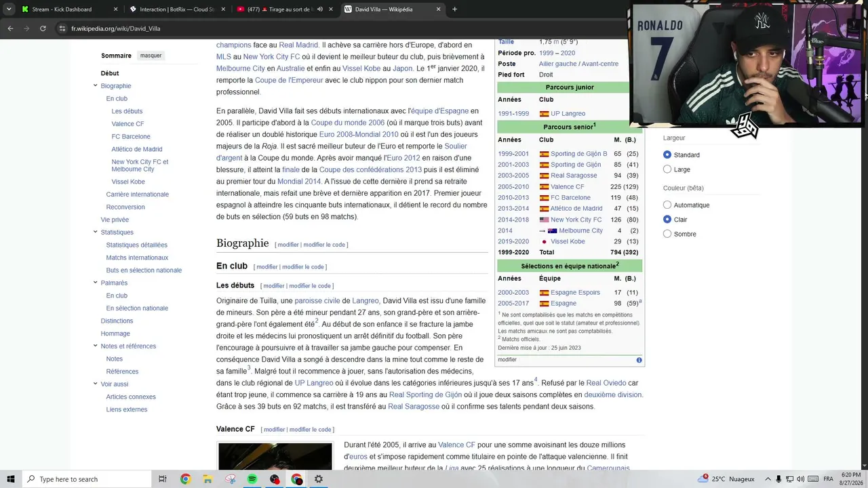
Task: Click the Australia flag beside Melbourne City
Action: click(552, 231)
